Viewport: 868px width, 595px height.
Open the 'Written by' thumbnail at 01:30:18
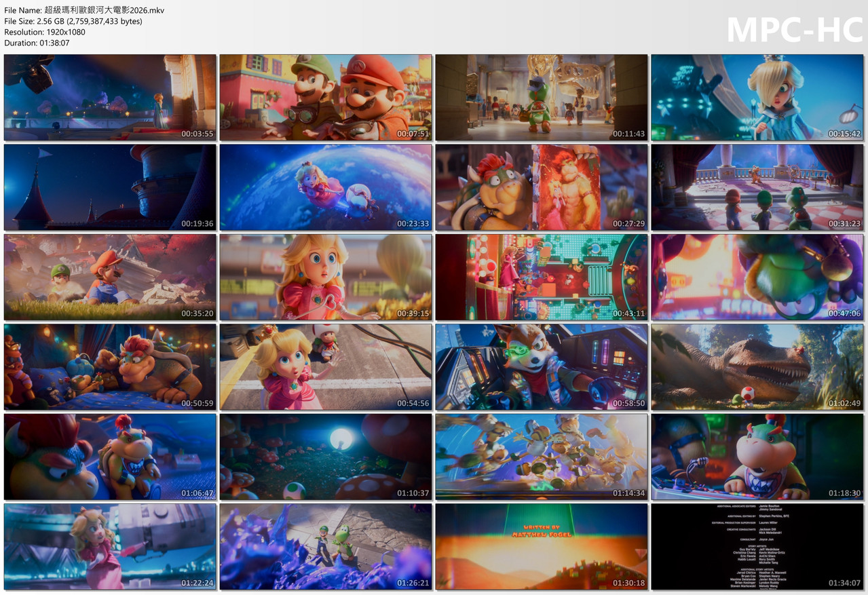542,546
